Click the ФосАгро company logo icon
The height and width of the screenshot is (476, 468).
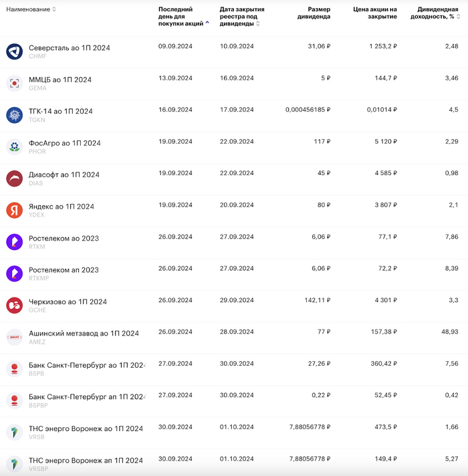pos(15,146)
